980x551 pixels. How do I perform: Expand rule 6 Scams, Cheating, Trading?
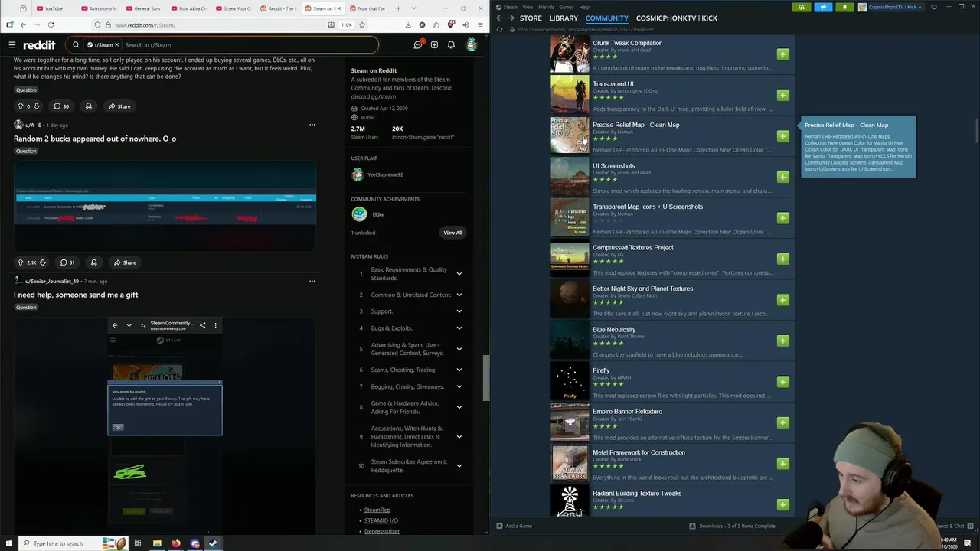tap(459, 370)
